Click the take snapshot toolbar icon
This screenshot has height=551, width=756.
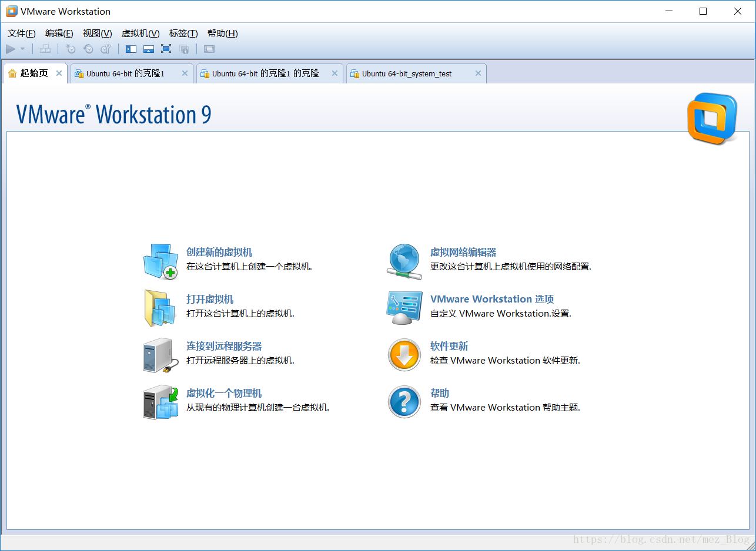(x=71, y=49)
